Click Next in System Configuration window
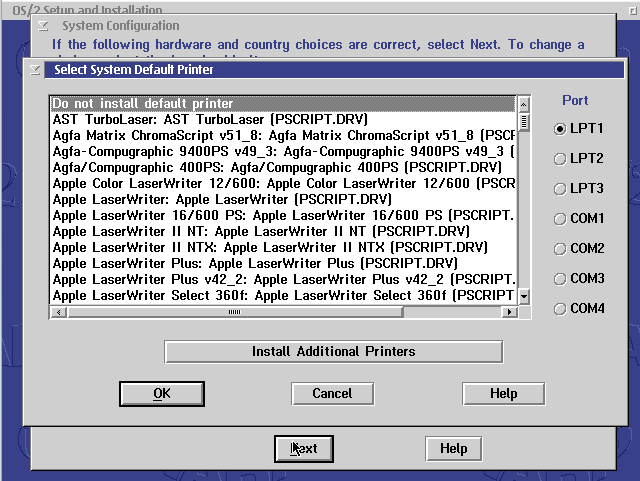Viewport: 640px width, 481px height. coord(304,449)
